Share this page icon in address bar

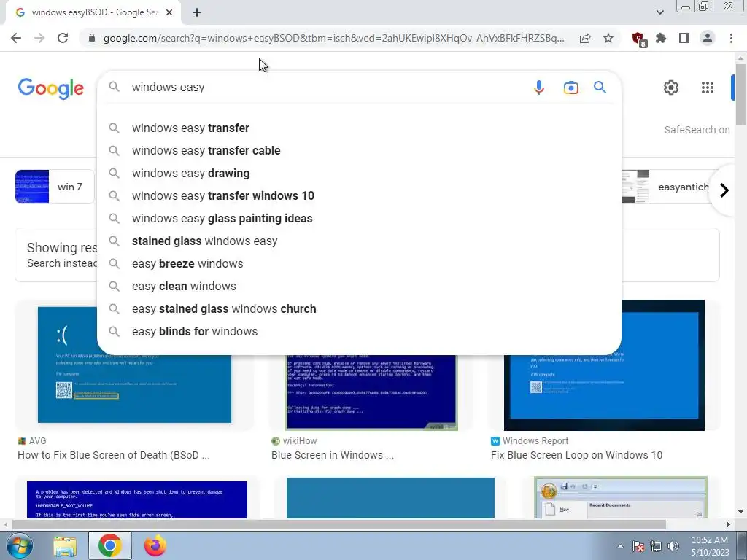pyautogui.click(x=585, y=38)
